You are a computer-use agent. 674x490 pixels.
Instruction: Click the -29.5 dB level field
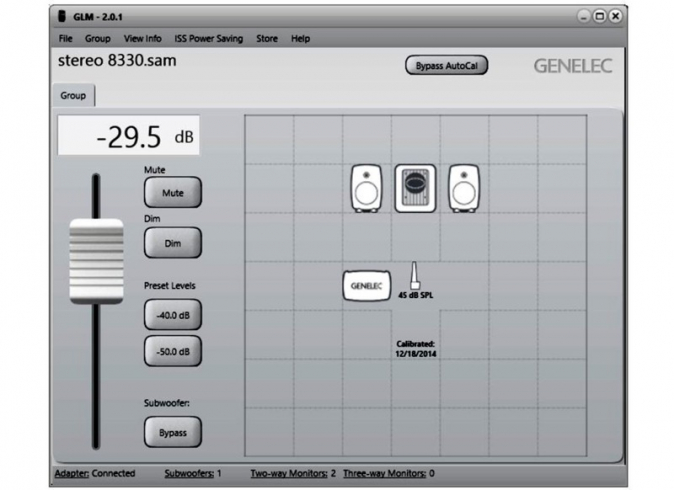coord(128,137)
